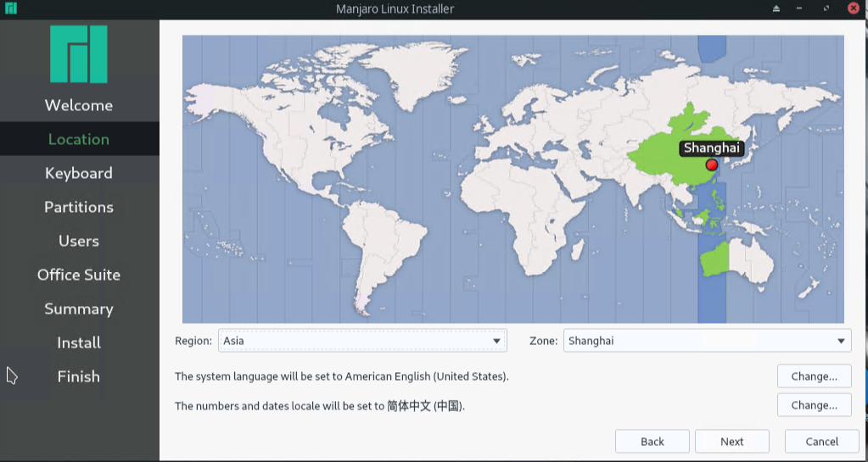Screen dimensions: 868x462
Task: Click the highlighted green Australia region on map
Action: click(715, 257)
